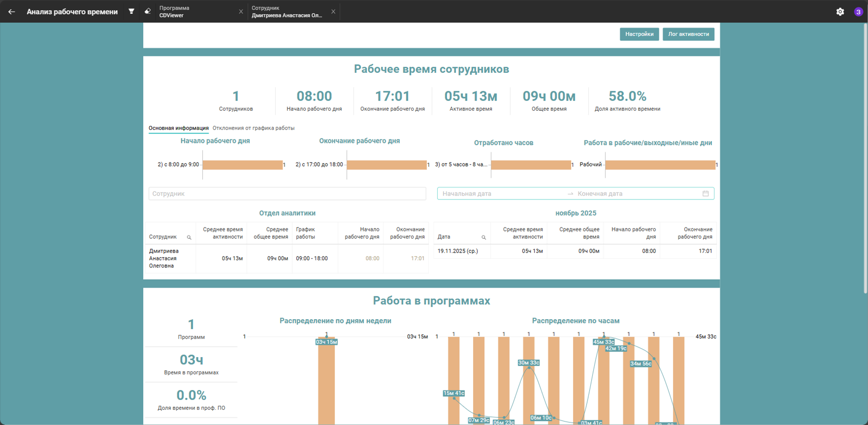This screenshot has height=425, width=868.
Task: Click the purple user avatar icon
Action: [858, 12]
